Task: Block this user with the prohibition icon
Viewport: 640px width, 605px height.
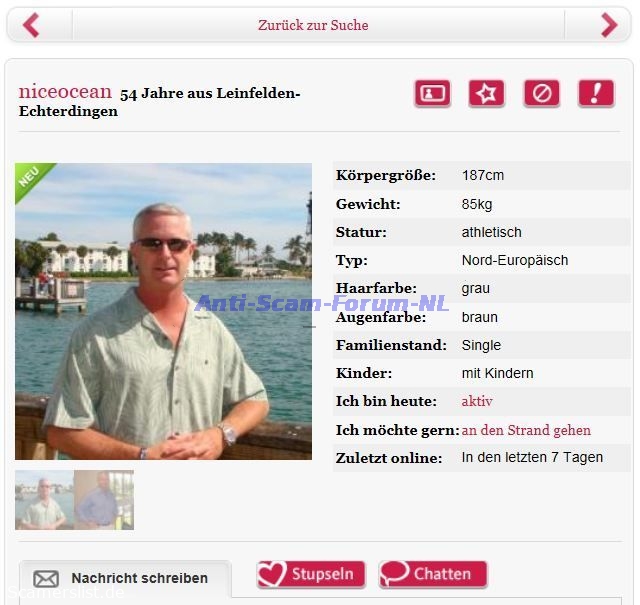Action: click(x=542, y=93)
